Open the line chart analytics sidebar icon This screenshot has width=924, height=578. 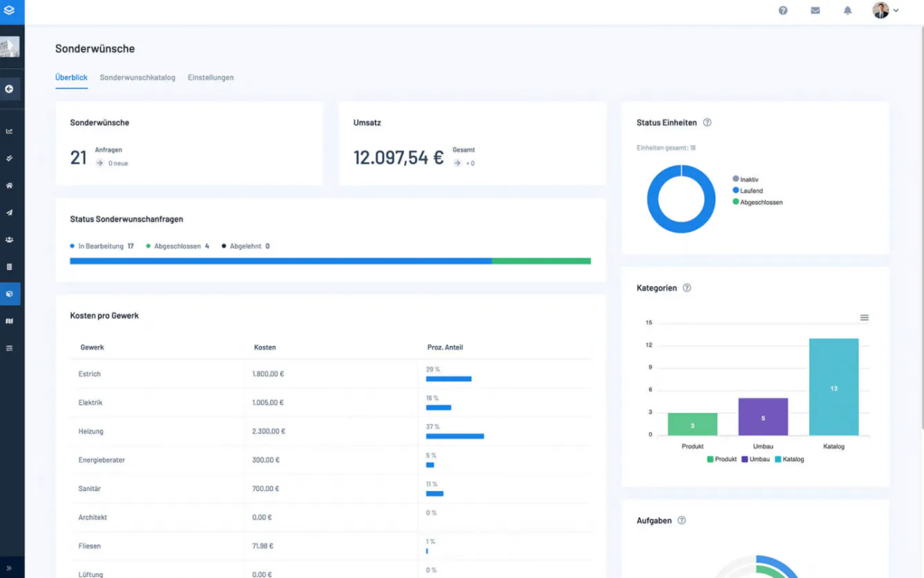[10, 131]
